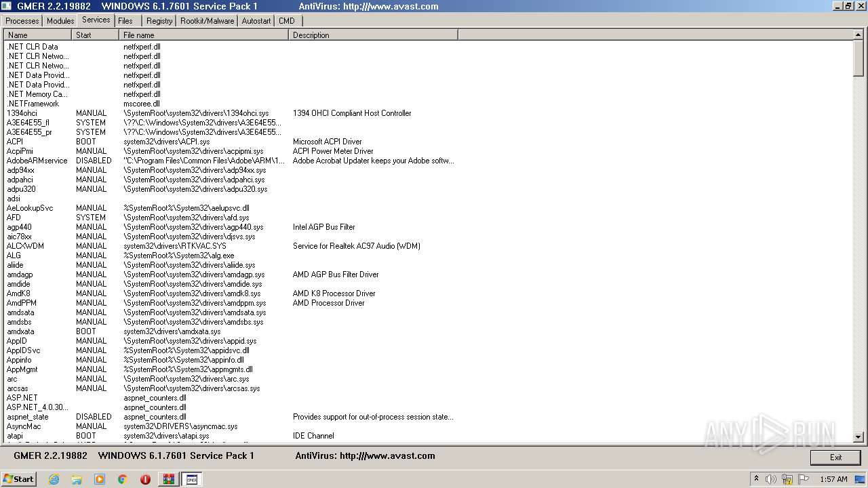The width and height of the screenshot is (868, 488).
Task: Select the GMER taskbar button
Action: point(192,479)
